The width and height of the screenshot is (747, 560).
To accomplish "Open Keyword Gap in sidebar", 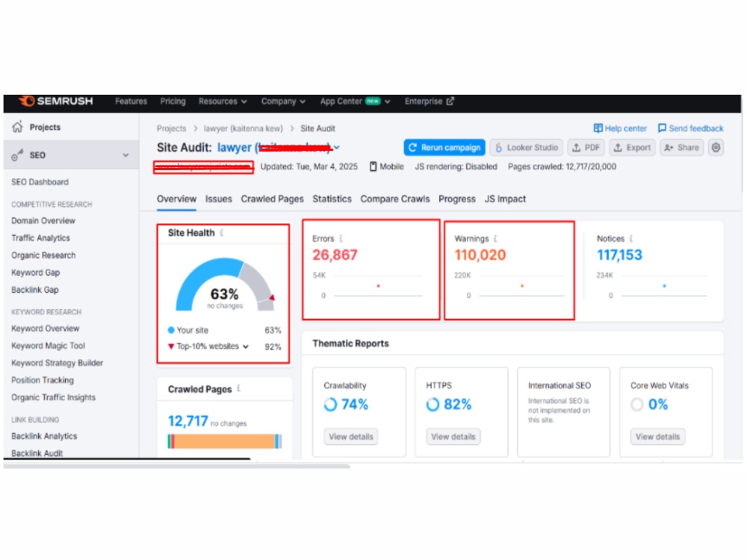I will tap(36, 273).
